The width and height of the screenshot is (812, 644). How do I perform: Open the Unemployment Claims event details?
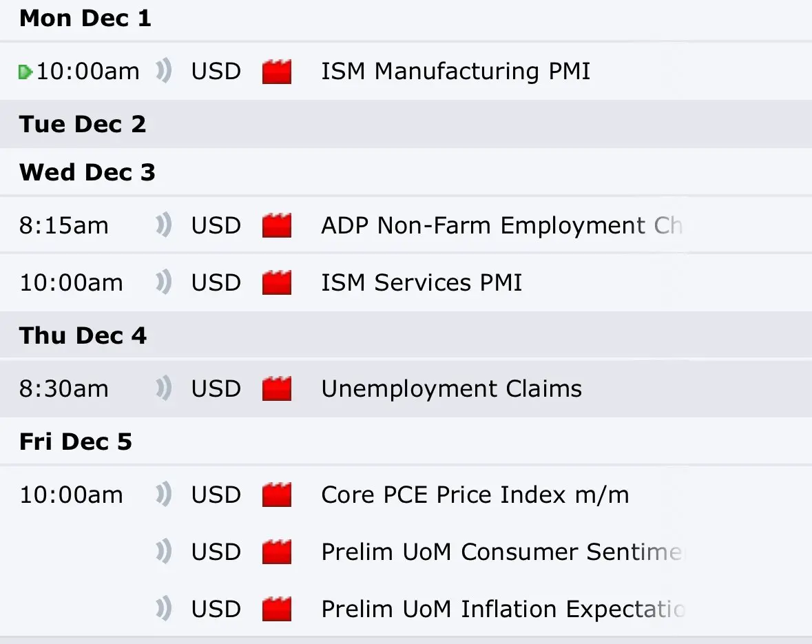pos(451,389)
